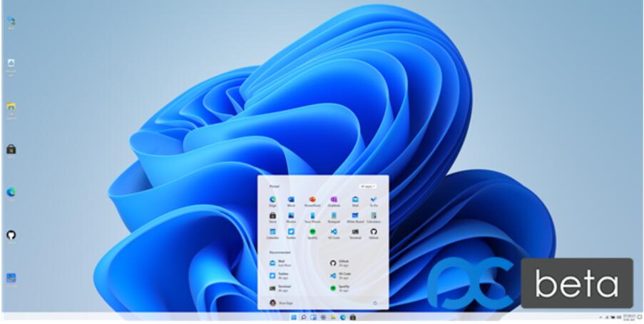The height and width of the screenshot is (324, 644).
Task: Open the user account profile
Action: click(x=281, y=303)
